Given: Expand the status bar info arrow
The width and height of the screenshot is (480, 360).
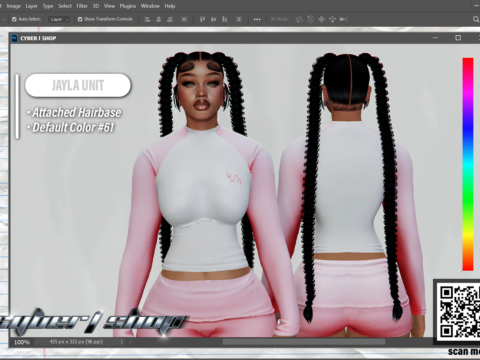Looking at the screenshot, I should coord(121,342).
